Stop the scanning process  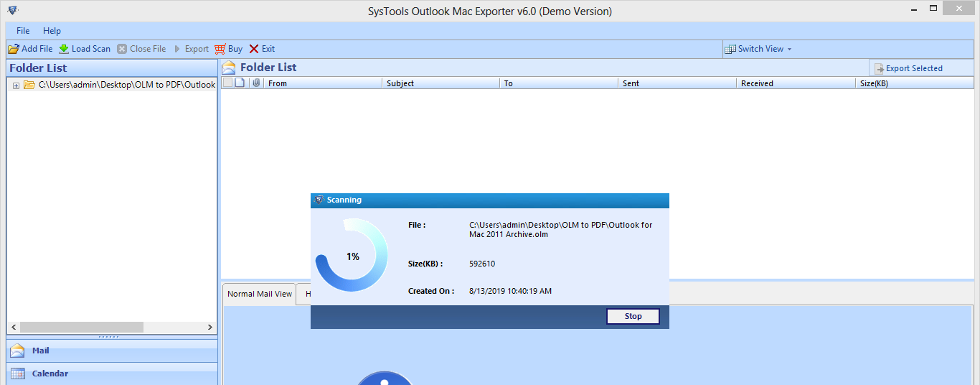(633, 316)
